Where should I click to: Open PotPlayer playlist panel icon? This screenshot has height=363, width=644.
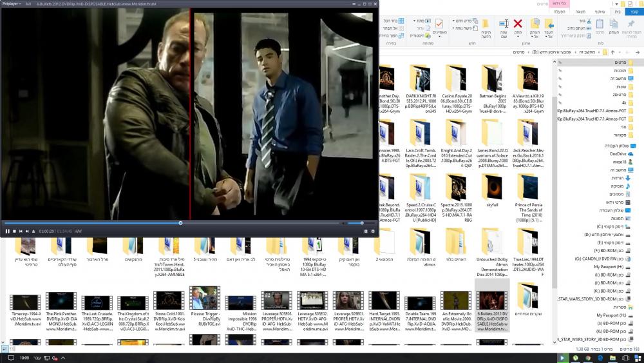point(366,231)
